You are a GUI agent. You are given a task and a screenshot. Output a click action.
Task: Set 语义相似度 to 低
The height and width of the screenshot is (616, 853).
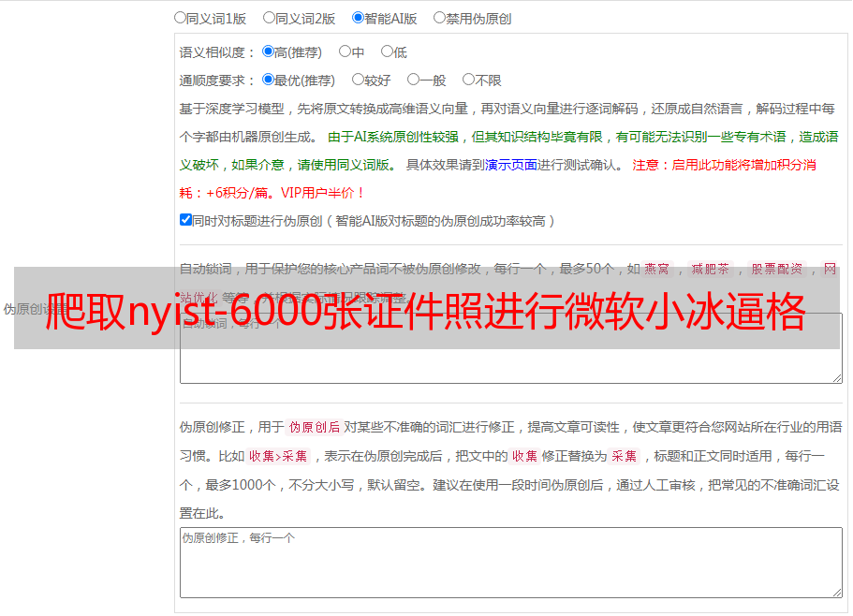tap(387, 52)
